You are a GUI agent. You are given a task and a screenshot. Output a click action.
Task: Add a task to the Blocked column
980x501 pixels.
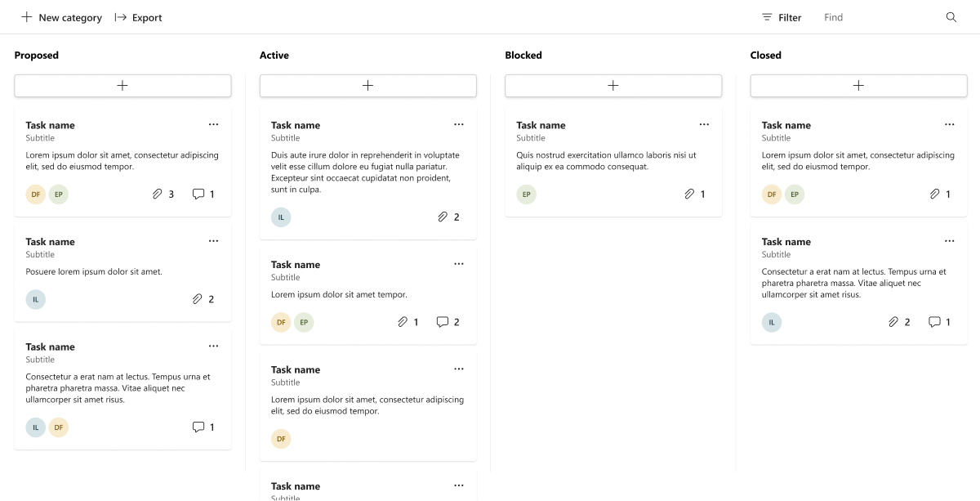click(x=613, y=86)
